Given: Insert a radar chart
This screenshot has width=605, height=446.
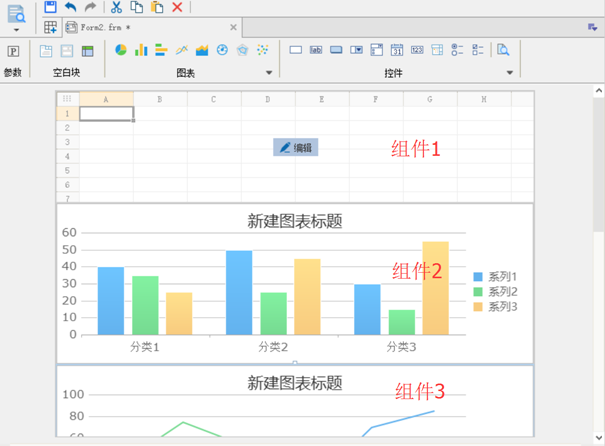Looking at the screenshot, I should [242, 50].
